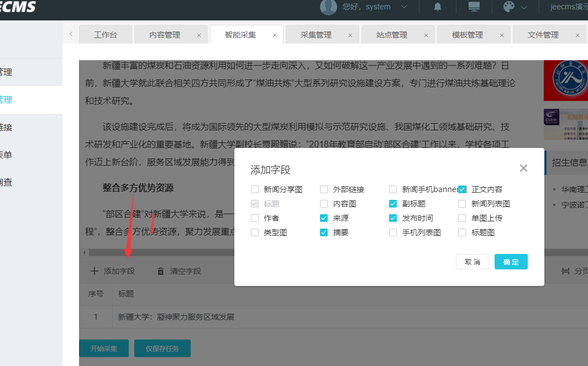Confirm with the 确定 button

tap(511, 262)
